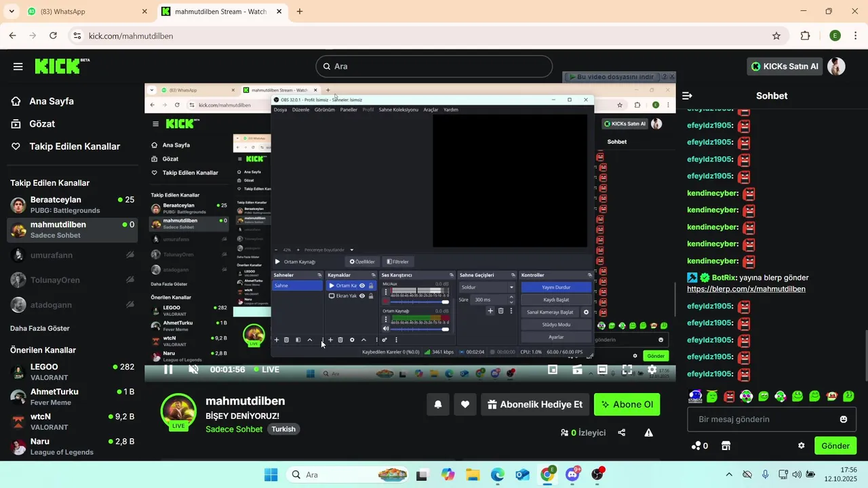The image size is (868, 488).
Task: Open Gözat browse page
Action: point(42,124)
